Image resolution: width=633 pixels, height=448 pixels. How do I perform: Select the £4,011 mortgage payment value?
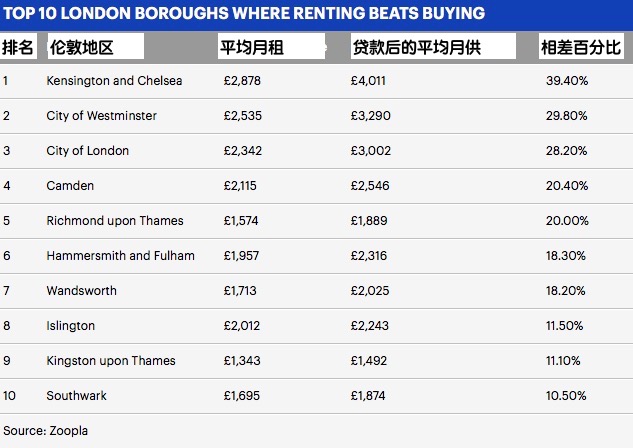(368, 81)
